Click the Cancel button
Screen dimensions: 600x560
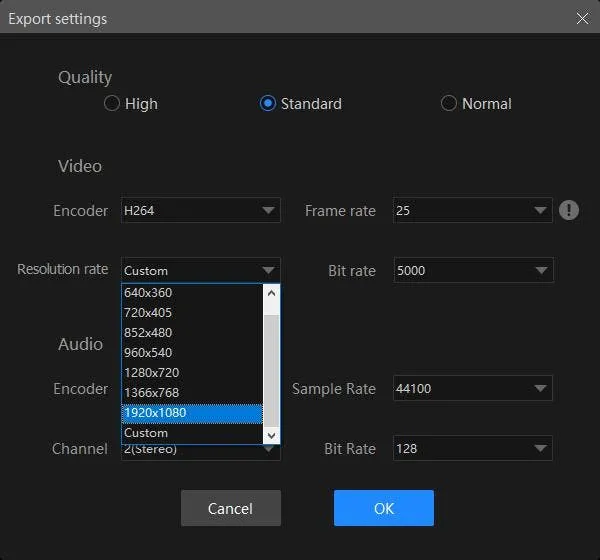pos(230,508)
